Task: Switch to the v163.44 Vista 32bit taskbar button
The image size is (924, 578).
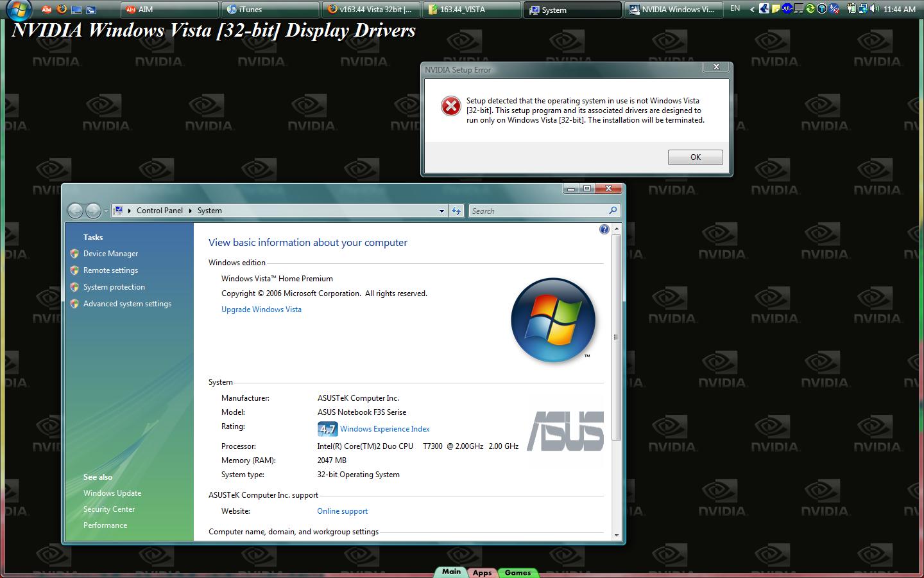Action: coord(372,9)
